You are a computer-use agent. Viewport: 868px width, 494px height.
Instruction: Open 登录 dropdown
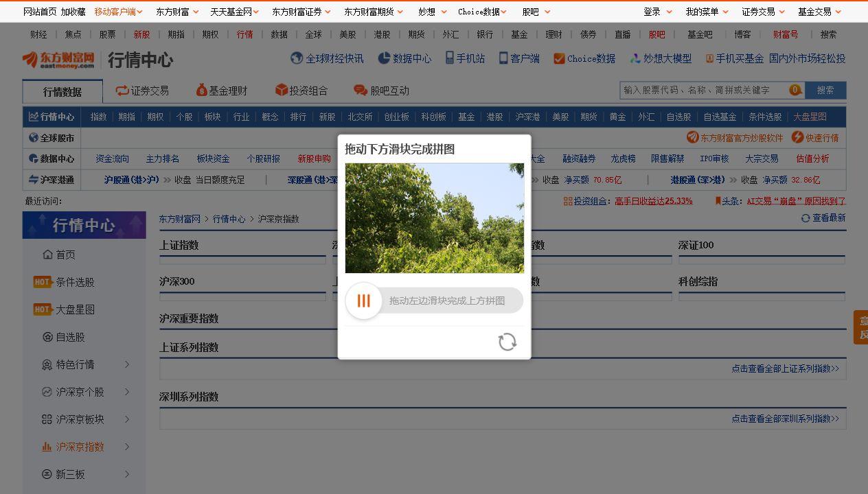click(x=658, y=12)
